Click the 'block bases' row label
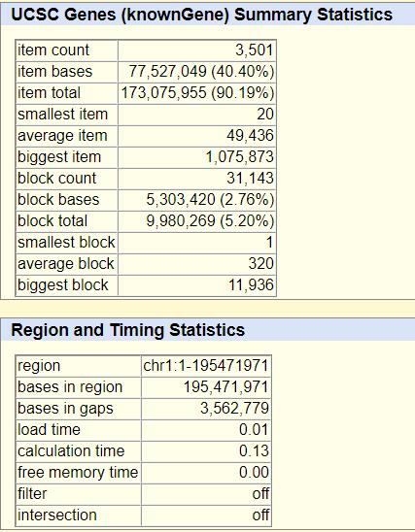The image size is (415, 532). coord(58,200)
